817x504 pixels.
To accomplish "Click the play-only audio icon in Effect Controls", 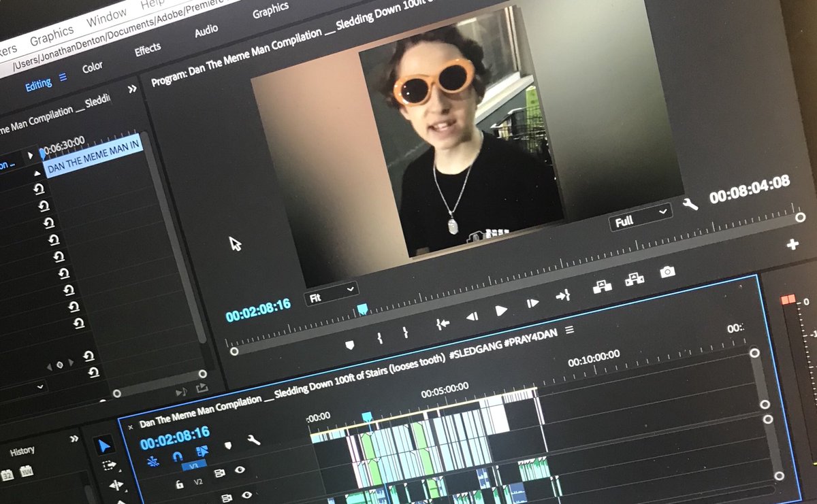I will point(180,392).
